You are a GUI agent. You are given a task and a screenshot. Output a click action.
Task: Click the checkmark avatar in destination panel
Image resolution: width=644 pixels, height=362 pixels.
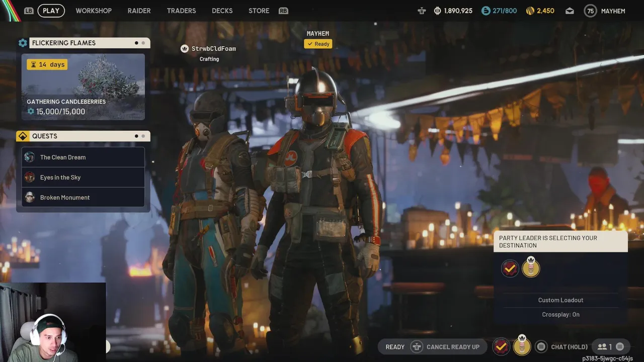pyautogui.click(x=510, y=268)
